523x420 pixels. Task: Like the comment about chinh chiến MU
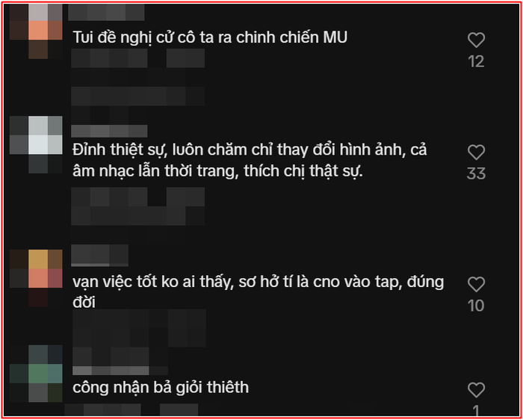tap(476, 40)
